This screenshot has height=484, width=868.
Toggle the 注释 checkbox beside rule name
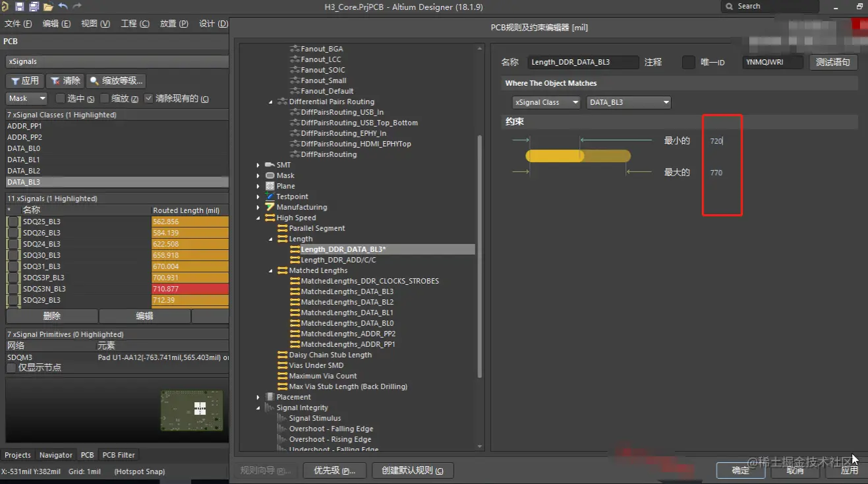(688, 62)
